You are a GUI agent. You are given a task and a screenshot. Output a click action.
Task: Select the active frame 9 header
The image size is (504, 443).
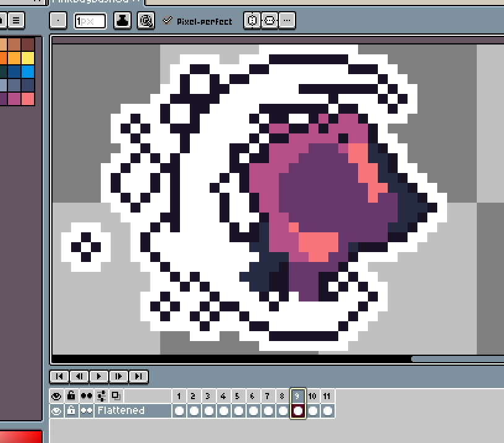[298, 396]
